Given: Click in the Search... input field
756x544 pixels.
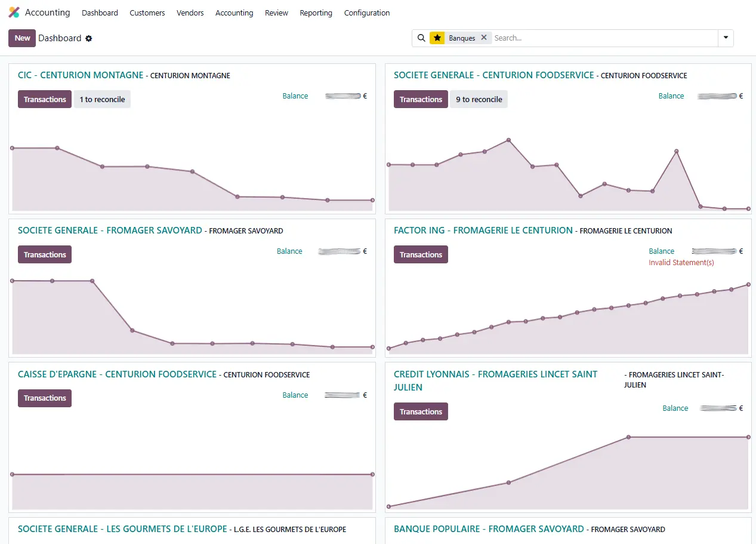Looking at the screenshot, I should [x=604, y=38].
